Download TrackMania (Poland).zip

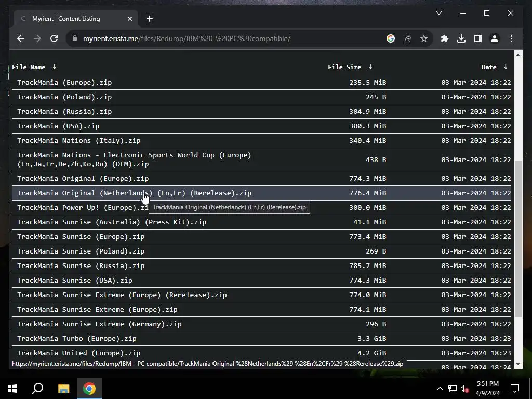pyautogui.click(x=64, y=97)
